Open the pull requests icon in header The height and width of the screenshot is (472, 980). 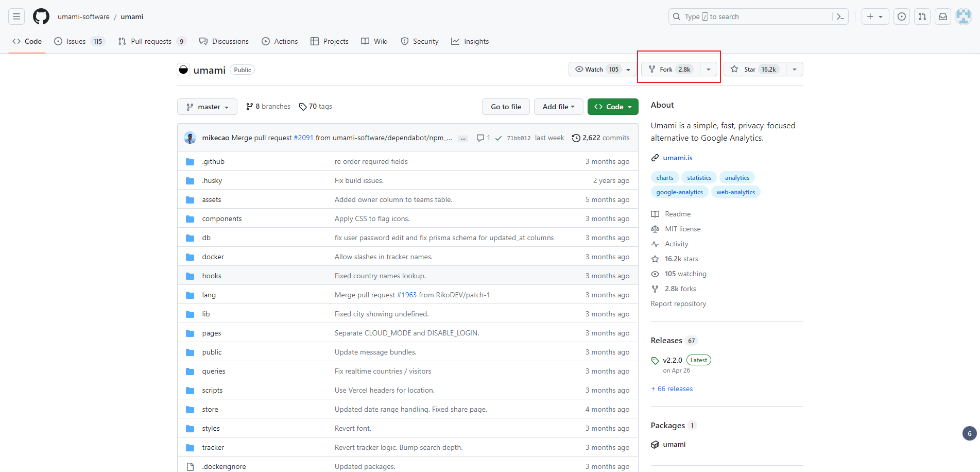[922, 16]
